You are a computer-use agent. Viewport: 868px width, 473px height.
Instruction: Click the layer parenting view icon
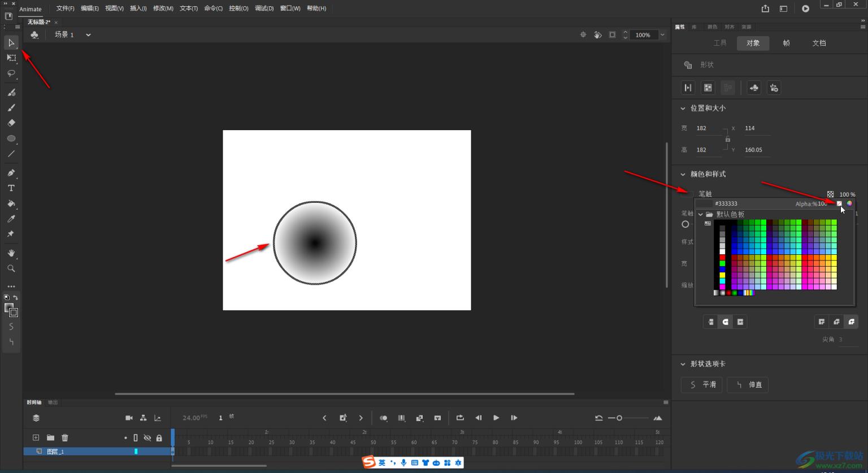coord(144,418)
